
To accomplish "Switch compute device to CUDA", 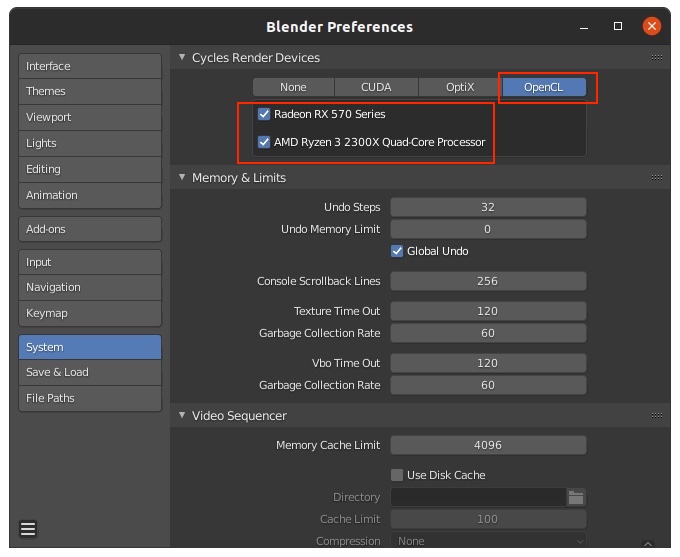I will [376, 87].
